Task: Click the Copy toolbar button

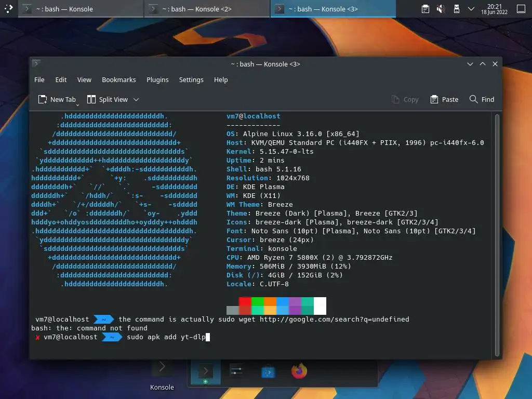Action: pos(405,99)
